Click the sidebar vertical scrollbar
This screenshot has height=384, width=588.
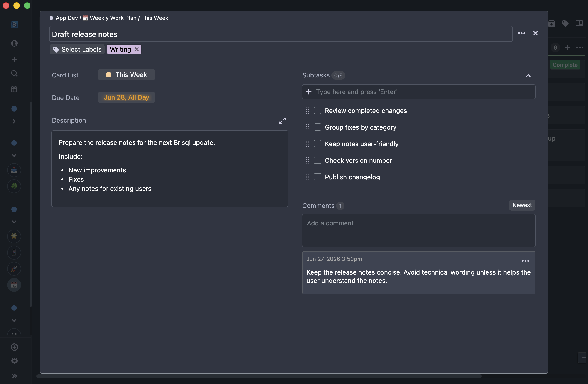(31, 204)
